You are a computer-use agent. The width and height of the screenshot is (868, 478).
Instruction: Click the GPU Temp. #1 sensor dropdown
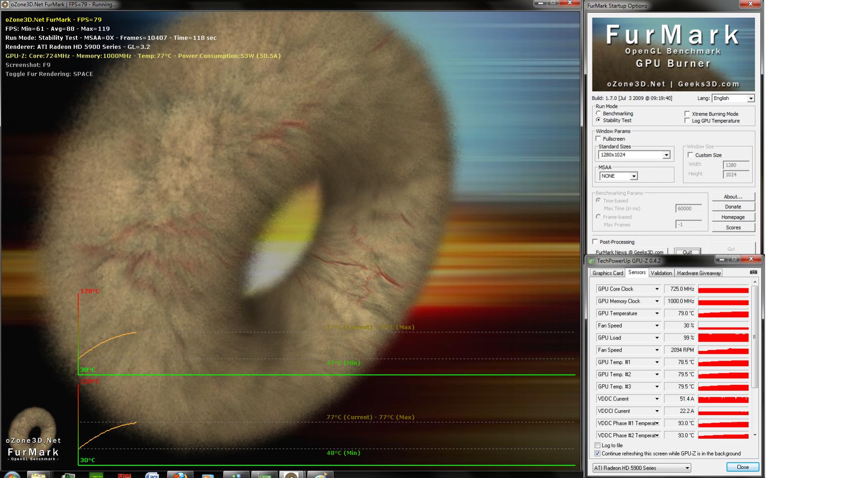(628, 362)
